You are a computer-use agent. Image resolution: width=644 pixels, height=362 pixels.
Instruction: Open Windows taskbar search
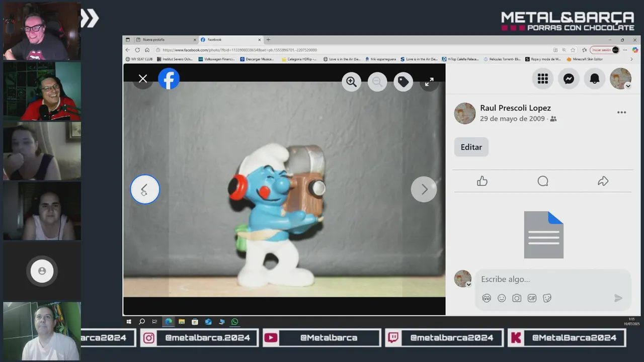click(x=142, y=322)
